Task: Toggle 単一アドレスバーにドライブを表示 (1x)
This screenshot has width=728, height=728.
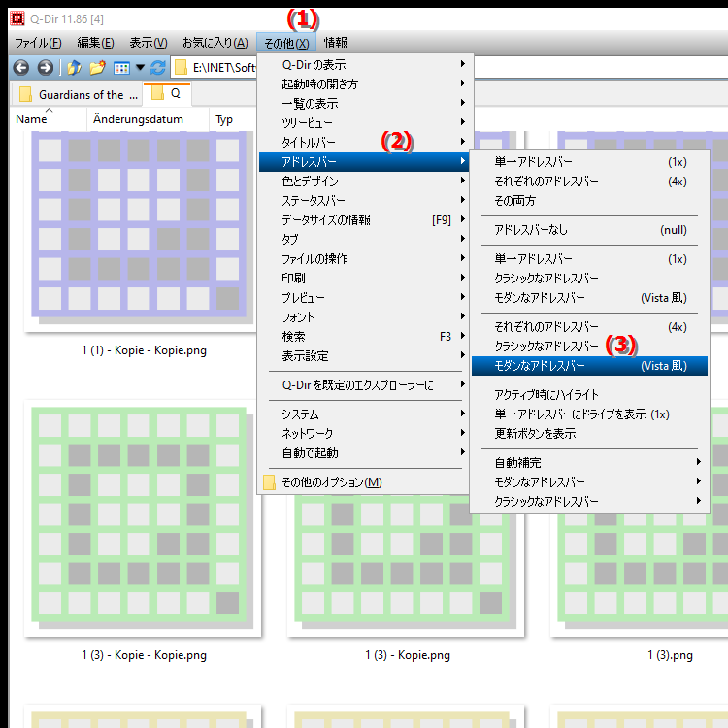Action: 589,414
